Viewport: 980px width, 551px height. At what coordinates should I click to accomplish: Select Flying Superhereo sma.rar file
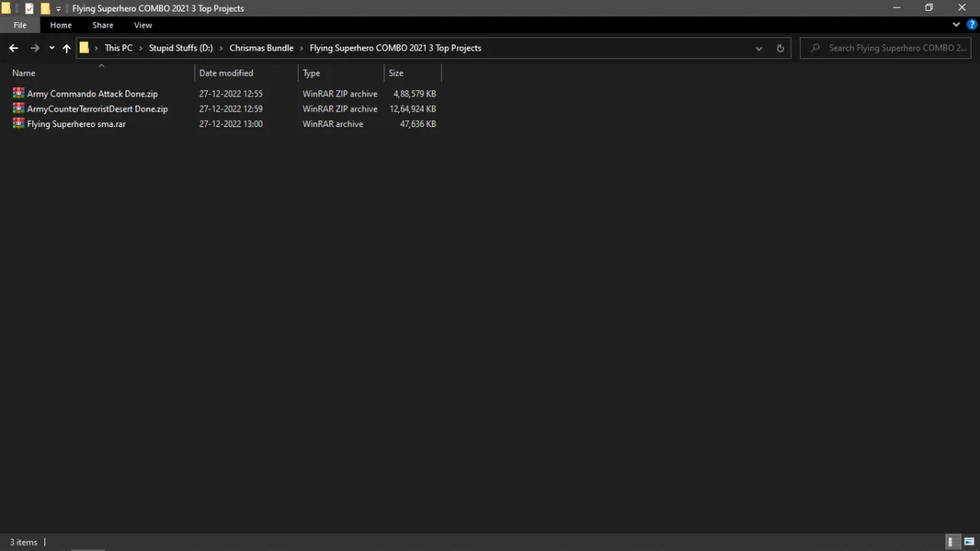tap(76, 124)
